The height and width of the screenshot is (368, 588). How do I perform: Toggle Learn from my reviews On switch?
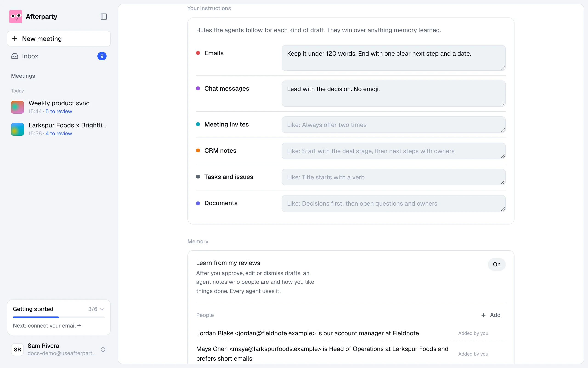497,264
